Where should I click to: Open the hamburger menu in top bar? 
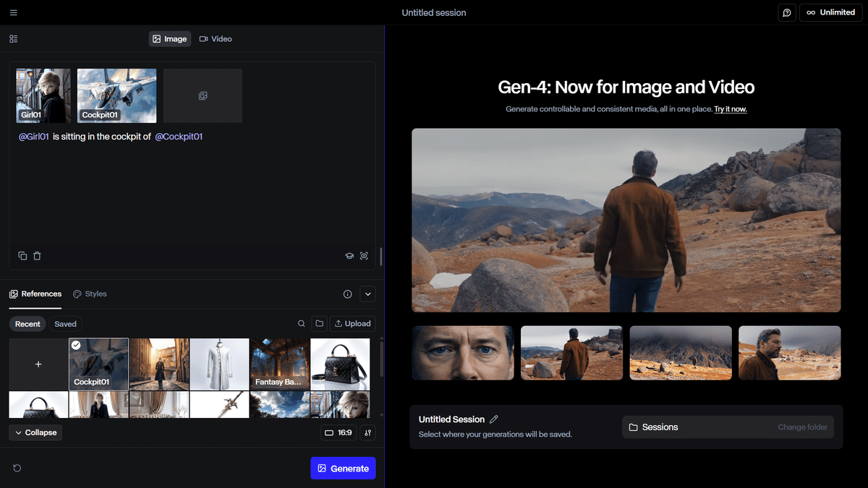[x=14, y=12]
